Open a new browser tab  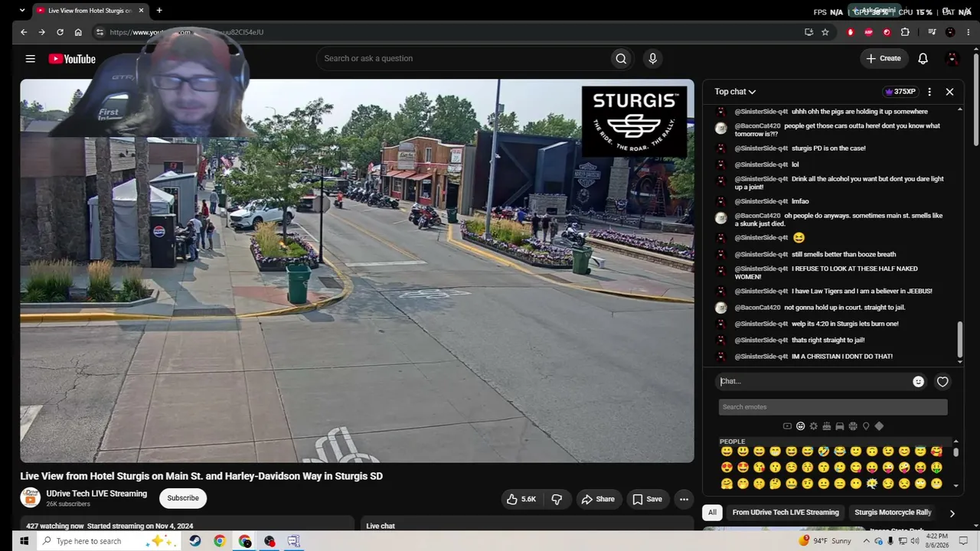pos(159,11)
